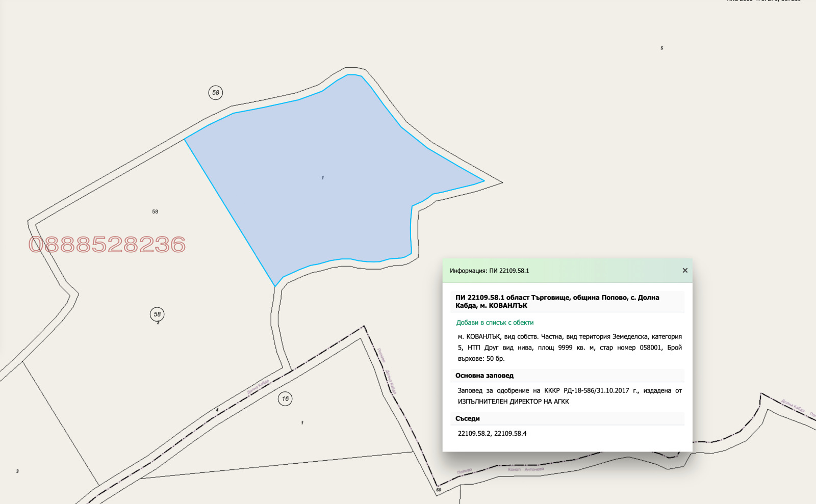Click the 'Съседи' section heading
The height and width of the screenshot is (504, 816).
[x=468, y=418]
